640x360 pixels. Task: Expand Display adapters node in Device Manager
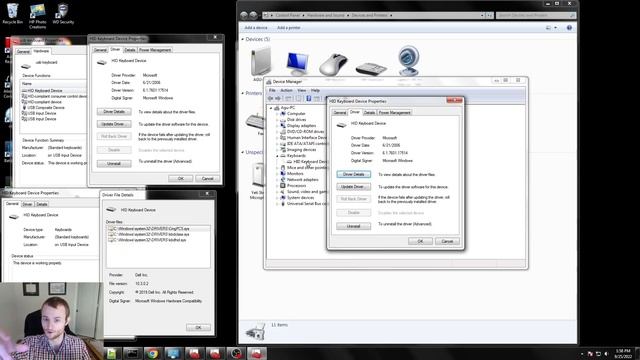(277, 126)
